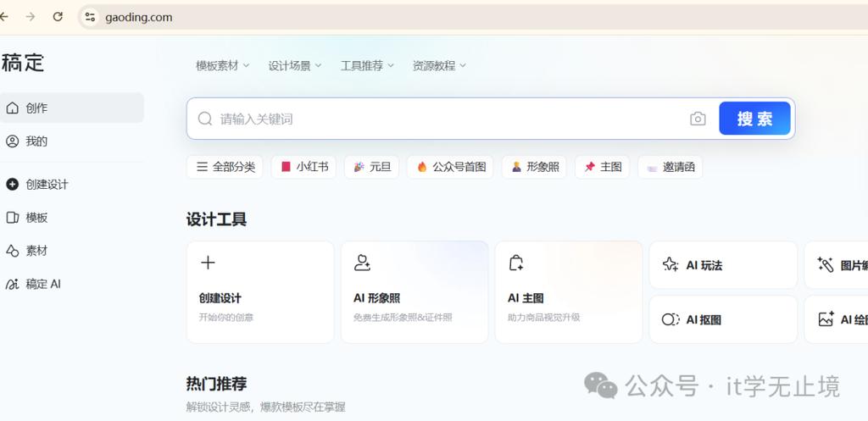Click the list icon on 全部分类
This screenshot has width=868, height=421.
pyautogui.click(x=202, y=167)
